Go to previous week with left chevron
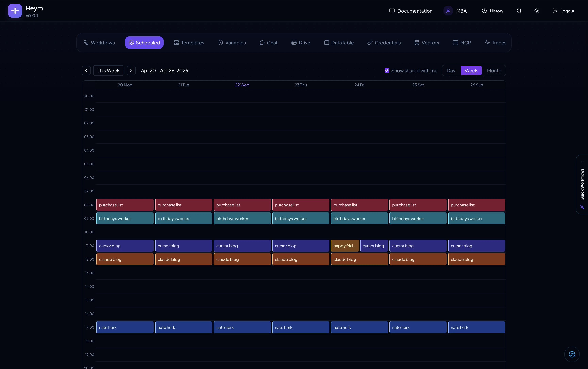The width and height of the screenshot is (588, 369). pos(86,70)
